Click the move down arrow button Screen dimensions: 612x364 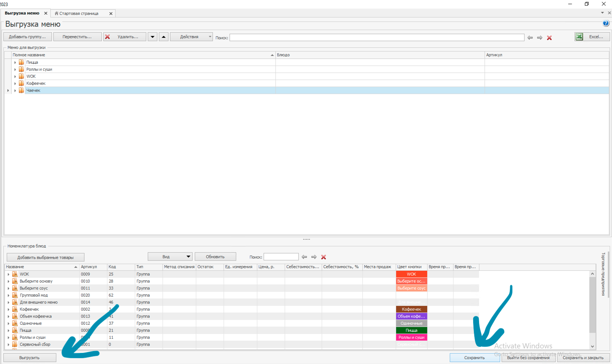tap(153, 37)
